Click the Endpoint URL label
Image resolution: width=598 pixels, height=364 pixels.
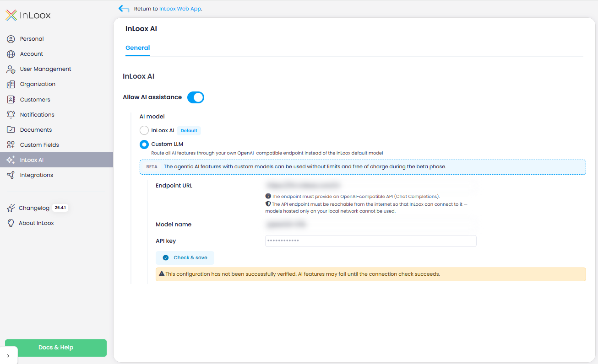(x=174, y=186)
